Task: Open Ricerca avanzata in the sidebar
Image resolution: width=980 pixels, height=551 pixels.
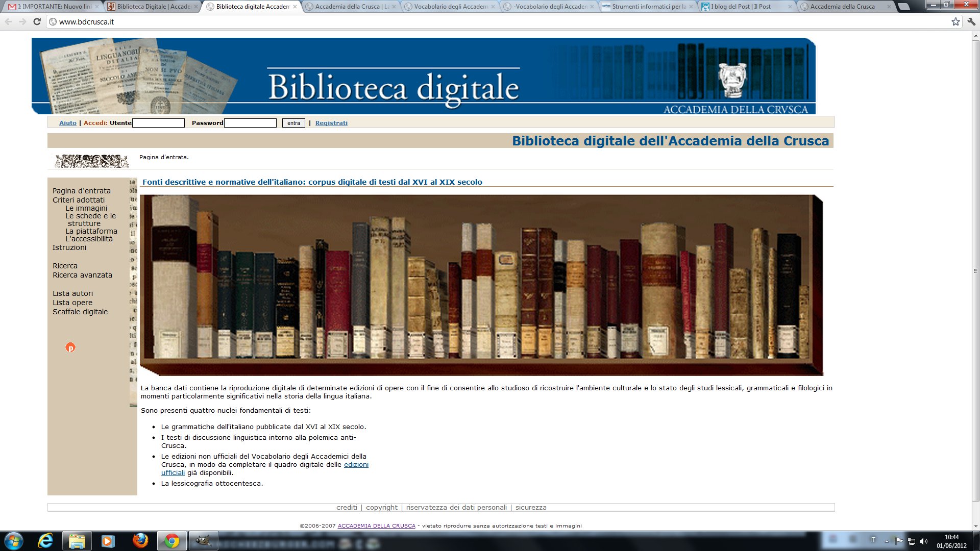Action: tap(82, 275)
